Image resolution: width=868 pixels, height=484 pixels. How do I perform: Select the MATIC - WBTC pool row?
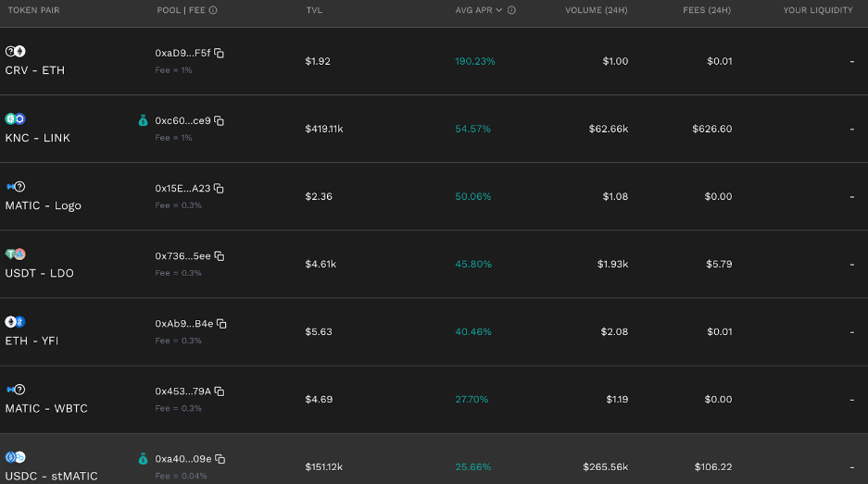point(434,400)
